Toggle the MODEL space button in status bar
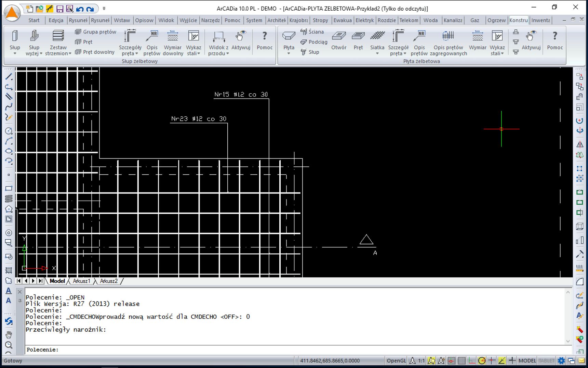This screenshot has width=588, height=368. tap(527, 360)
